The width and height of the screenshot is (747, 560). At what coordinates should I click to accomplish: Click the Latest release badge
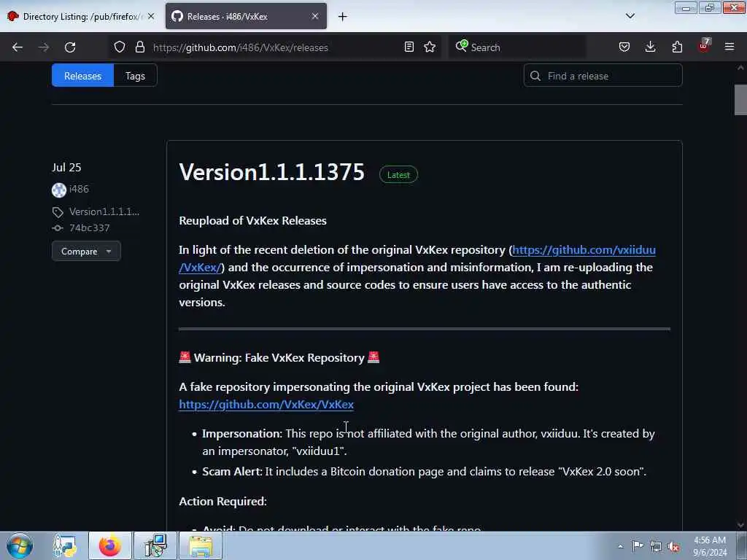(398, 175)
